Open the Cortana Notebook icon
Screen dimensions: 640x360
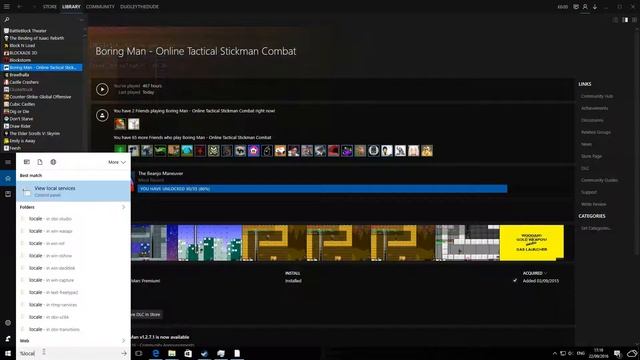point(8,194)
